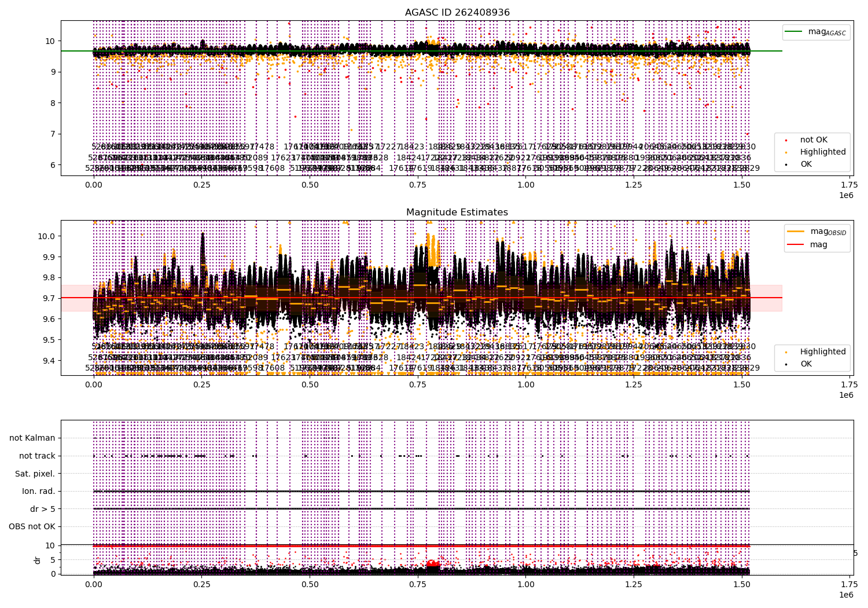Screen dimensions: 868x608
Task: Select the 'not Kalman' axis label
Action: (x=32, y=438)
